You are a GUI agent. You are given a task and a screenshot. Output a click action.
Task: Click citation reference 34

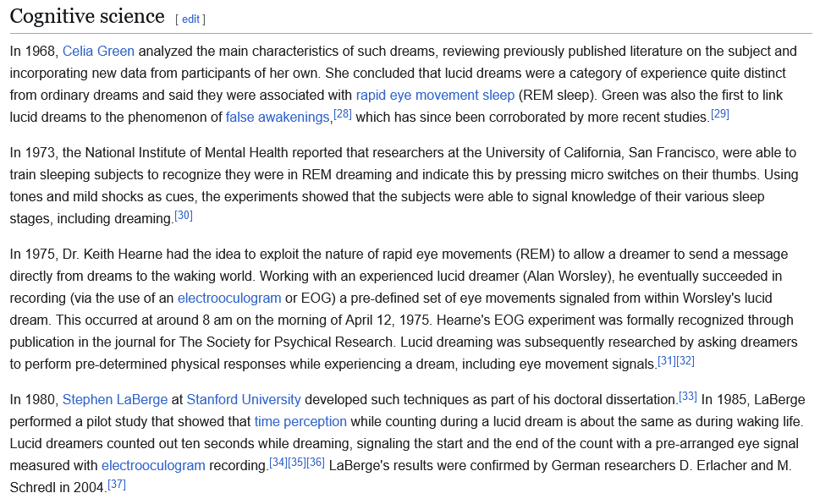[x=278, y=462]
